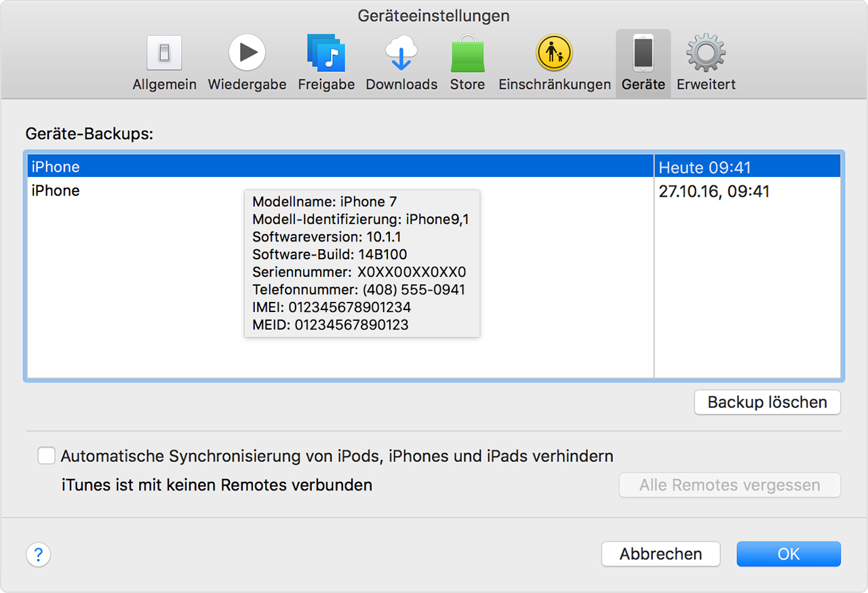Click the Backup löschen button
Viewport: 868px width, 593px height.
[768, 402]
